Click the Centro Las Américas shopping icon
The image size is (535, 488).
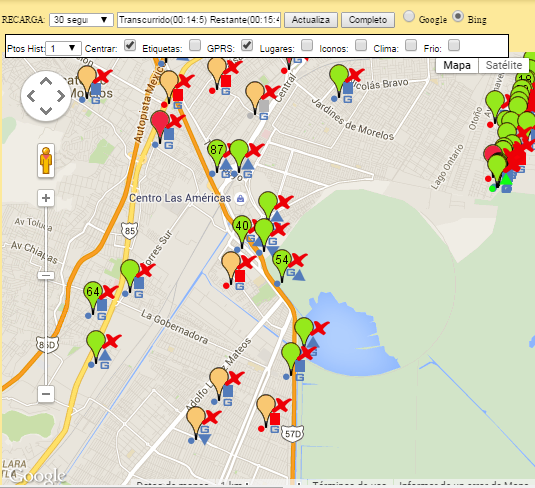click(241, 198)
